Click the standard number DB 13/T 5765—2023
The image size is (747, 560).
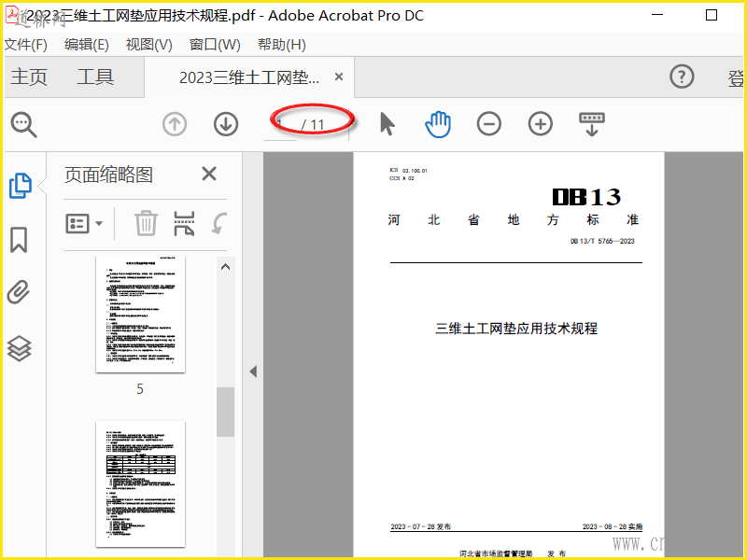click(x=602, y=241)
